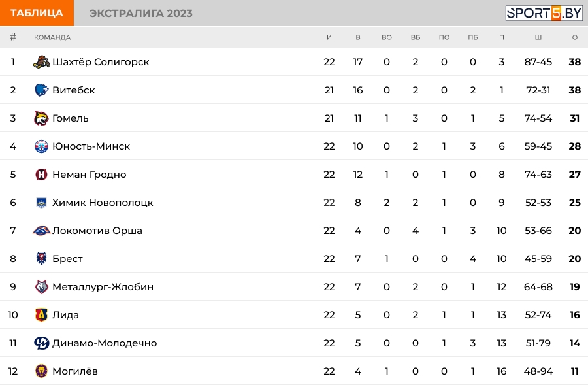Open the Шахтёр Солигорск team name link
The width and height of the screenshot is (588, 385).
[101, 62]
